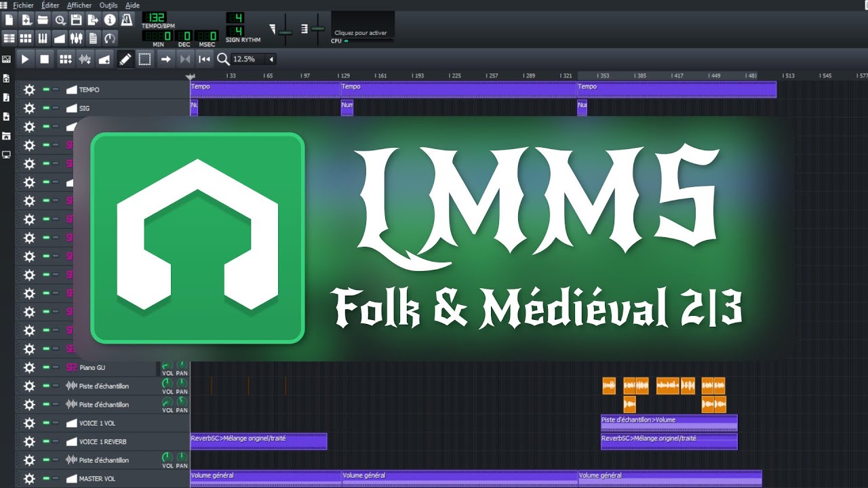
Task: Mute the TEMPO track green LED
Action: [x=46, y=89]
